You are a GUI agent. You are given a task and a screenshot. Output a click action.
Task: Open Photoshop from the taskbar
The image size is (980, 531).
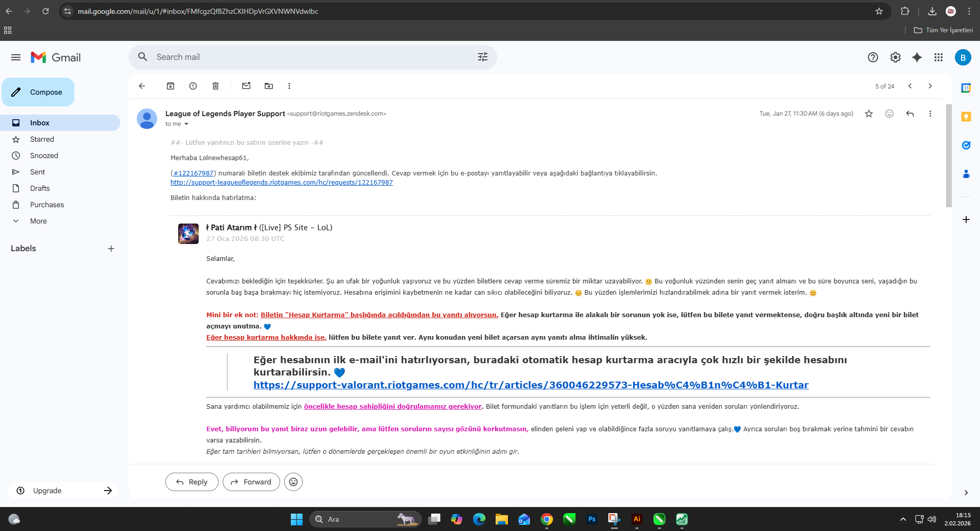tap(591, 519)
